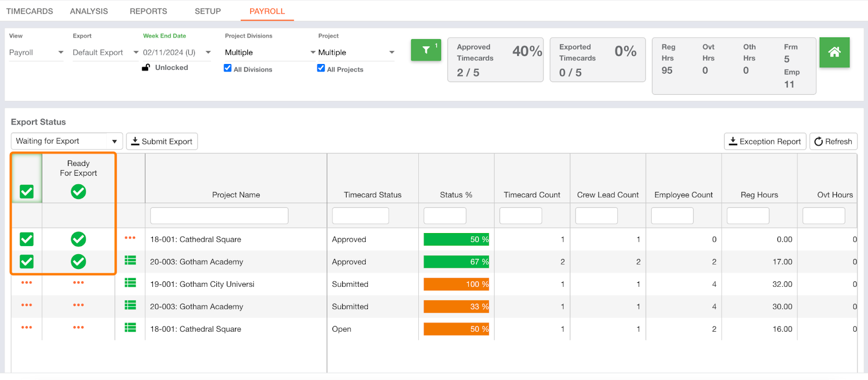Click the Timecard Count filter input

pyautogui.click(x=521, y=215)
